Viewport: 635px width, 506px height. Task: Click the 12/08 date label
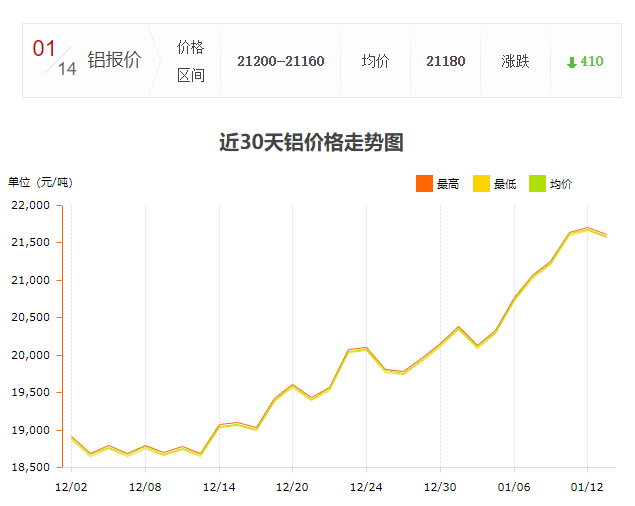[145, 487]
